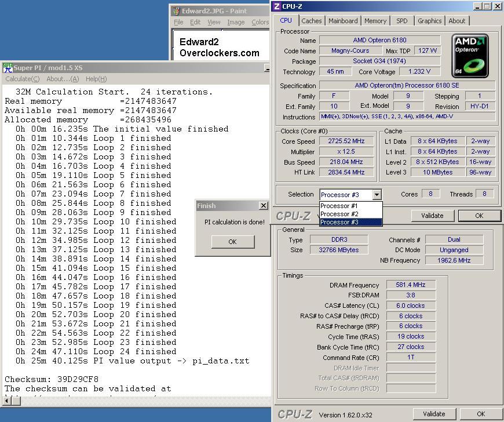Click the PI value output pi_data.txt line
504x422 pixels.
pyautogui.click(x=133, y=361)
